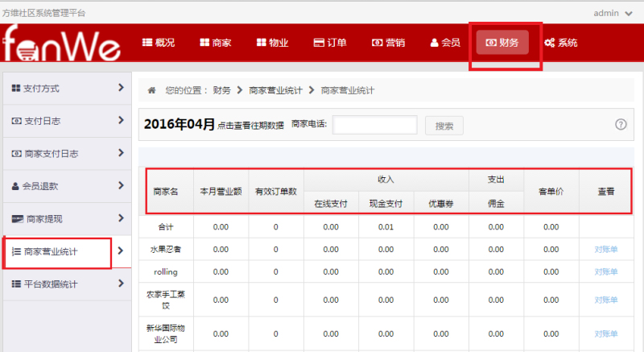
Task: Open 对账单 link for rolling
Action: point(605,271)
